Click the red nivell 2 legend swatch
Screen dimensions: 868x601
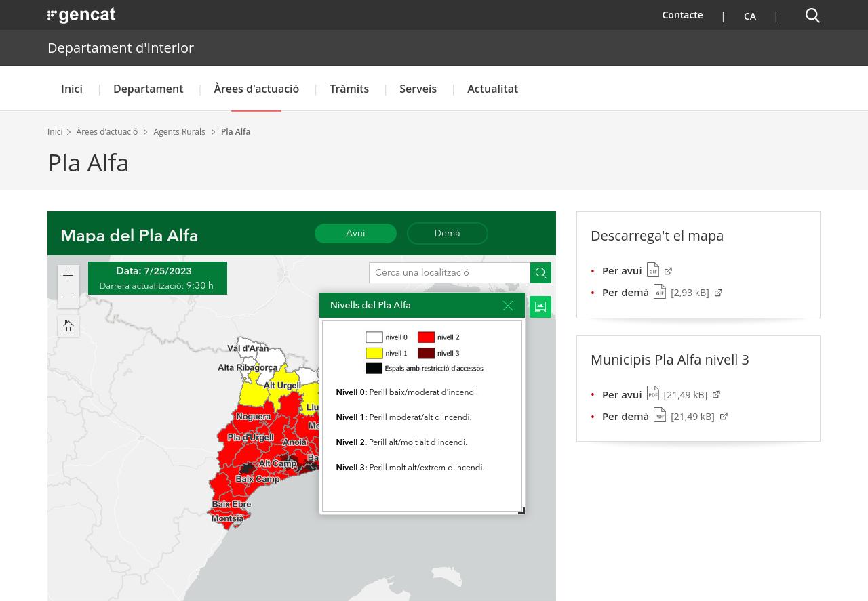click(426, 337)
